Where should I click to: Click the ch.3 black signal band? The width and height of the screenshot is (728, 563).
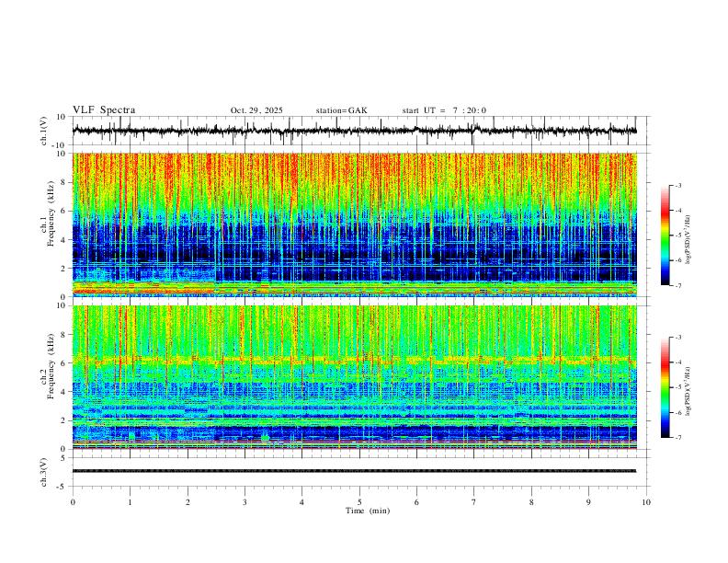[x=354, y=471]
